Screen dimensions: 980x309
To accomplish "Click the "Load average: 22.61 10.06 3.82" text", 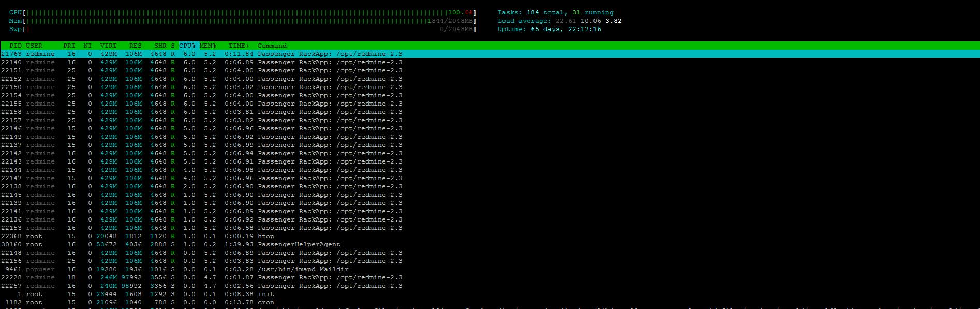I will click(560, 21).
